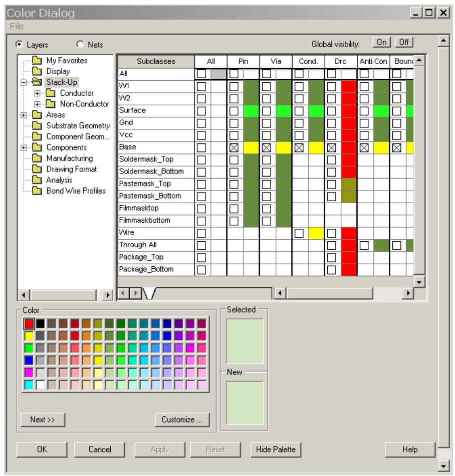The image size is (455, 476).
Task: Expand the Non-Conductor tree node
Action: click(38, 104)
